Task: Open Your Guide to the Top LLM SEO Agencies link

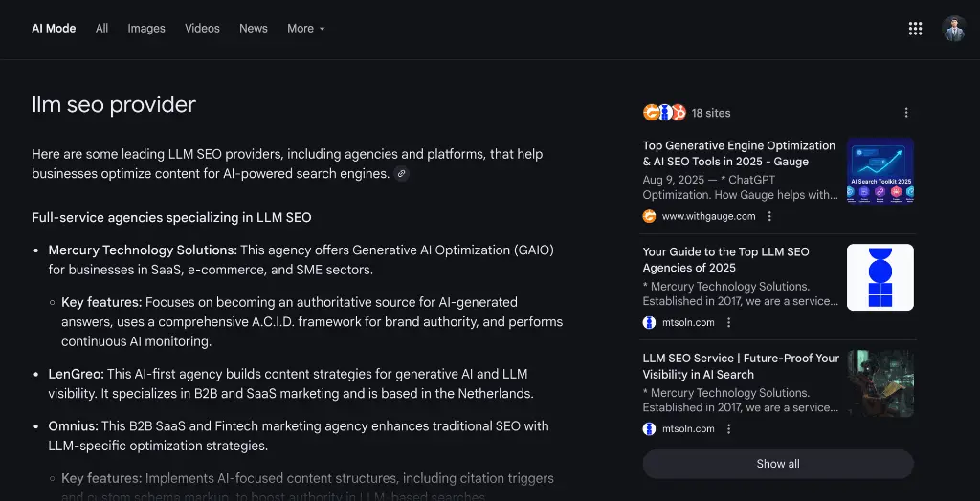Action: coord(725,260)
